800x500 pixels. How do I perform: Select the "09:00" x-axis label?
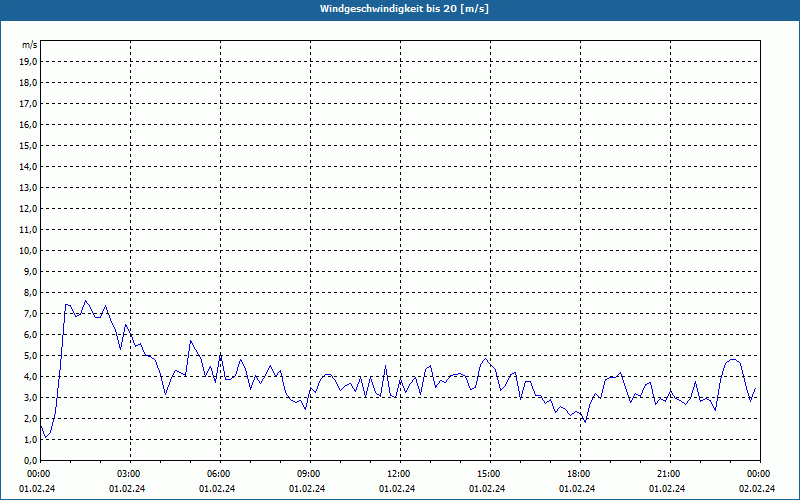coord(307,474)
